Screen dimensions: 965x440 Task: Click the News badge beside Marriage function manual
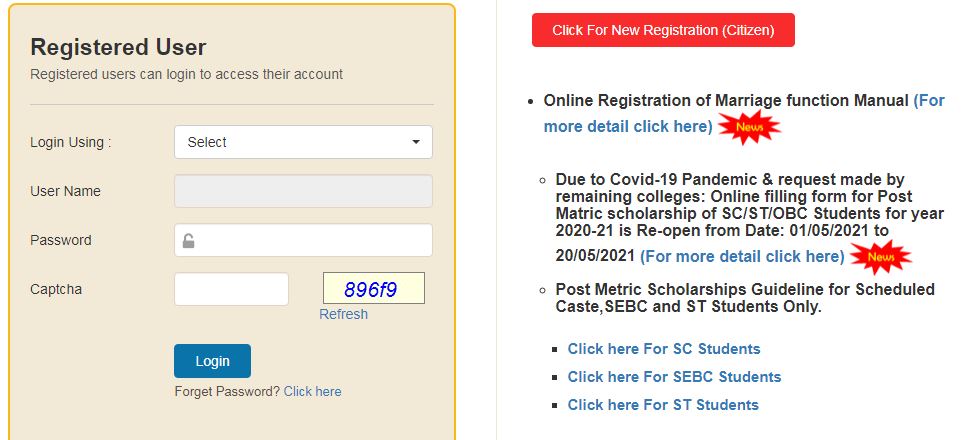pos(748,128)
